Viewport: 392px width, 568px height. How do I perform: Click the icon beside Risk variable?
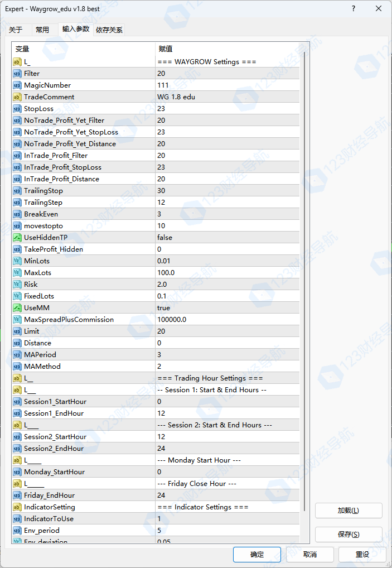click(17, 285)
